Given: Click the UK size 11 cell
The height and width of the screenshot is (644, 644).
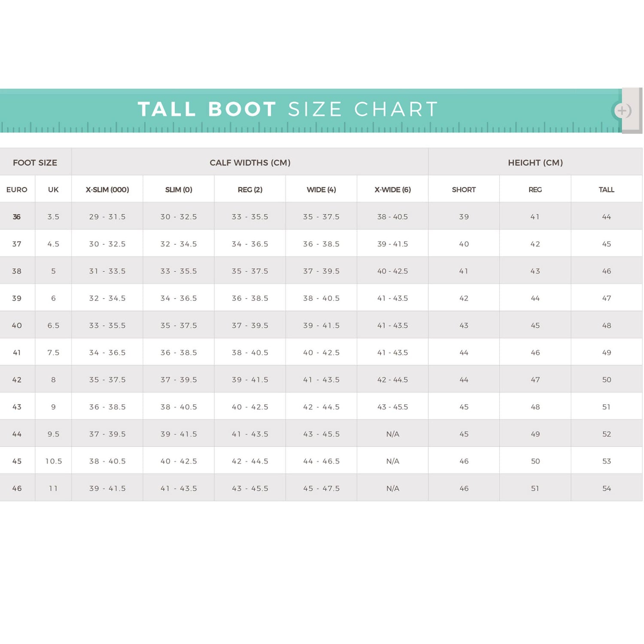Looking at the screenshot, I should tap(53, 488).
